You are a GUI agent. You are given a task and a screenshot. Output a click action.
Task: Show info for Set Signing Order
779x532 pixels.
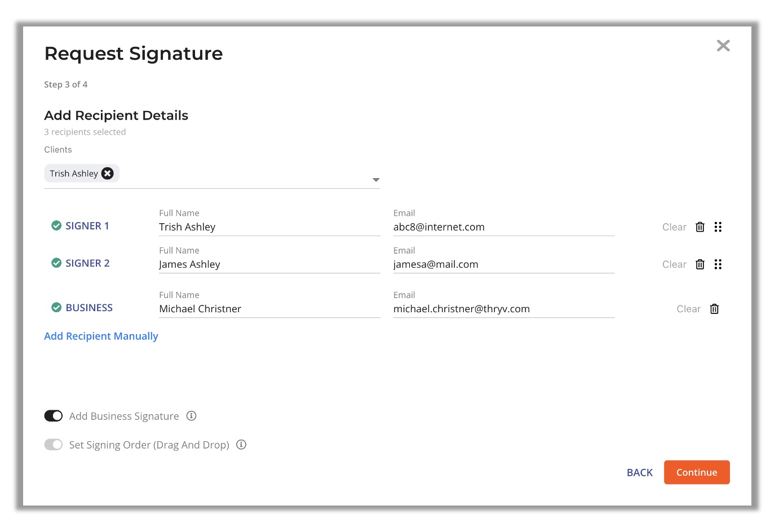click(x=241, y=445)
